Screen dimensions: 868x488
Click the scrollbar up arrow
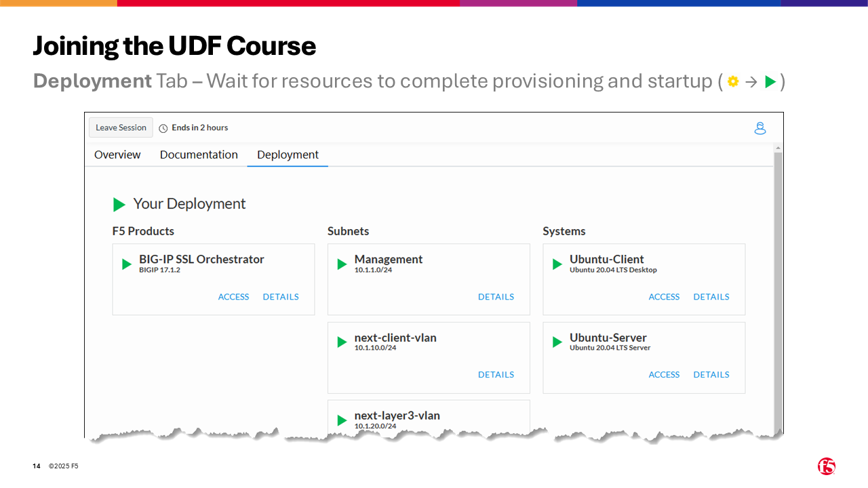click(x=778, y=148)
